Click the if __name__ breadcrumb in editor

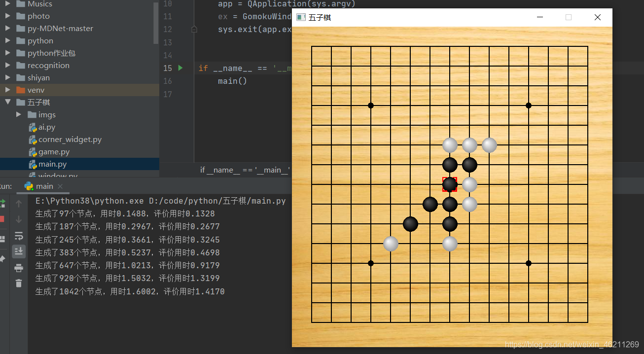pos(245,170)
